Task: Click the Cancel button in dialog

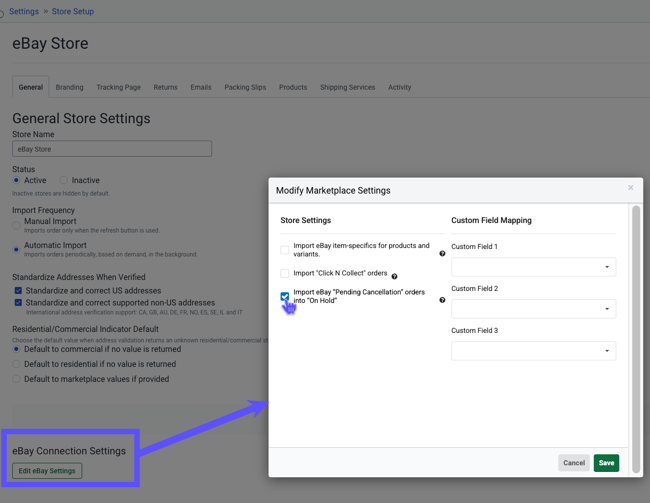Action: pos(574,463)
